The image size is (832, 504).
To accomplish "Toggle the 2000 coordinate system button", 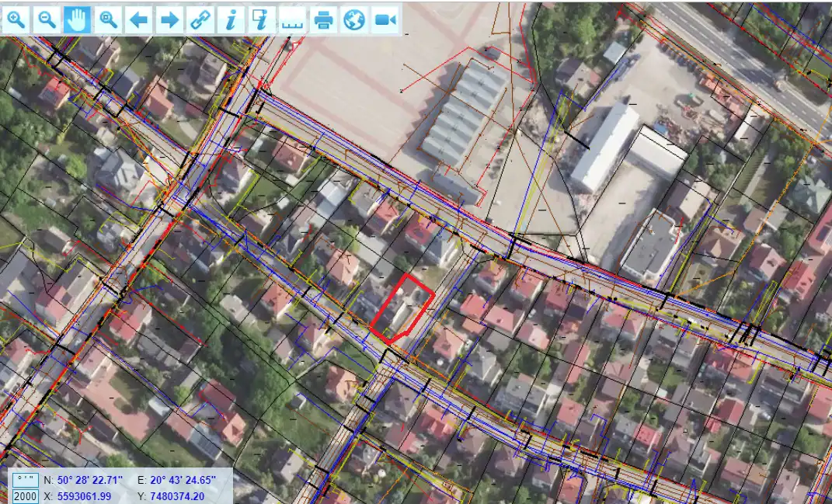I will tap(26, 496).
